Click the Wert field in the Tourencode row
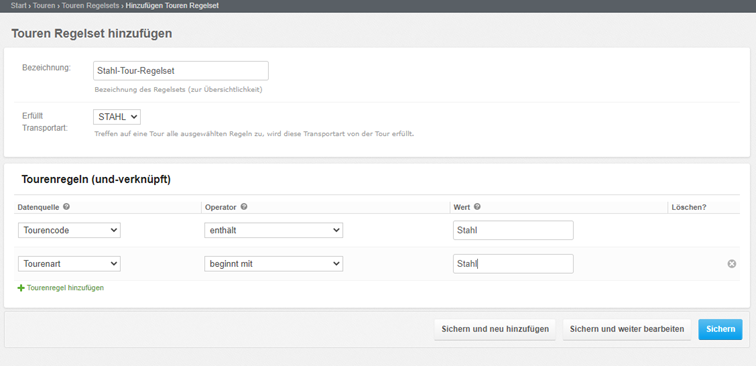 (x=513, y=230)
